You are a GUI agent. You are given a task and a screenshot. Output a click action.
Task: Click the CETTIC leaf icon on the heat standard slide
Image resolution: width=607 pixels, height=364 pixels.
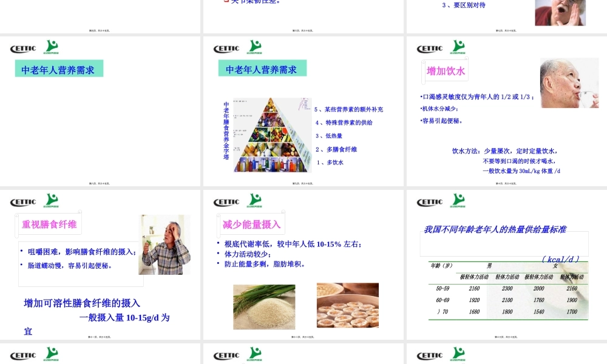pyautogui.click(x=458, y=199)
